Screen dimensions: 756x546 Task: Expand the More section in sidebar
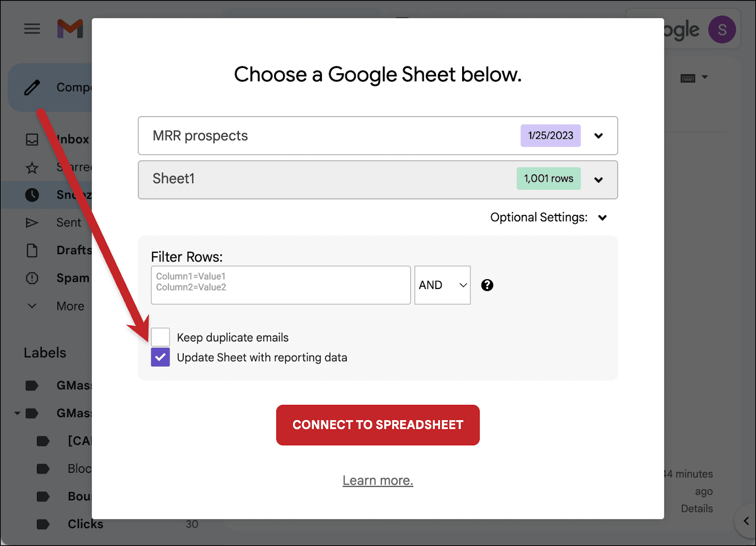pyautogui.click(x=32, y=306)
